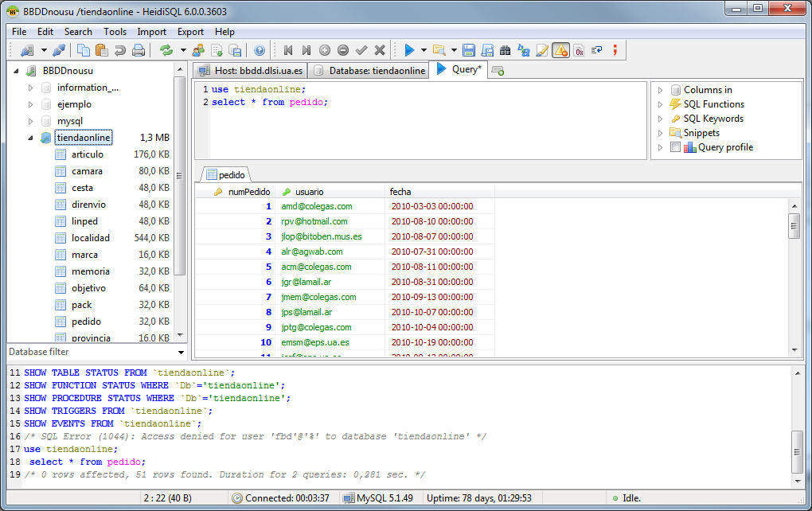Select the articulo table in the tree
The width and height of the screenshot is (812, 511).
point(88,154)
